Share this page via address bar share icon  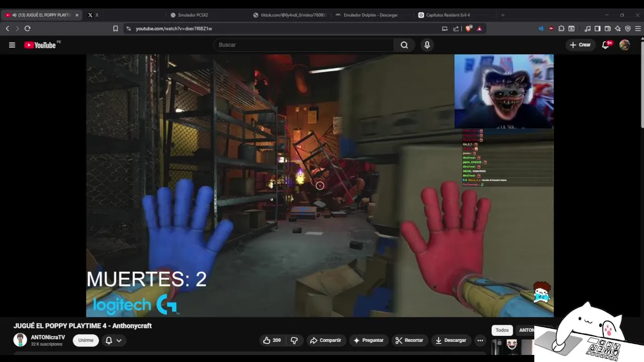tap(456, 29)
